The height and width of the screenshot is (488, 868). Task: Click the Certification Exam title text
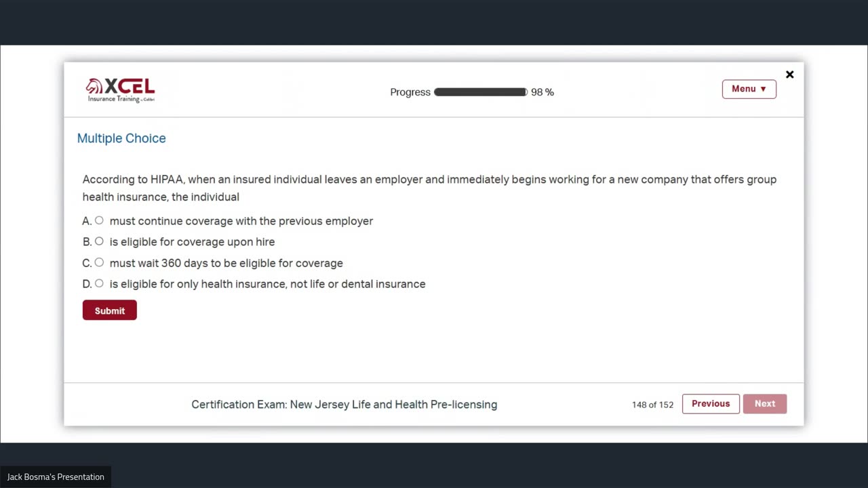(344, 405)
